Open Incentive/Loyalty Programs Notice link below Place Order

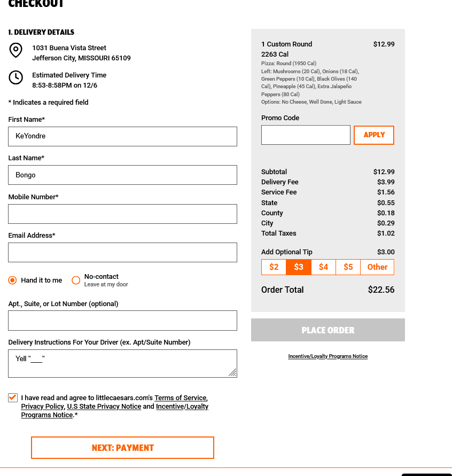[x=328, y=356]
